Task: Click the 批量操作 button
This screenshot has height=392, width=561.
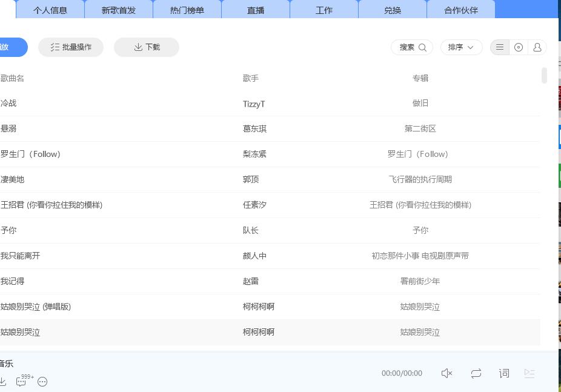Action: point(71,47)
